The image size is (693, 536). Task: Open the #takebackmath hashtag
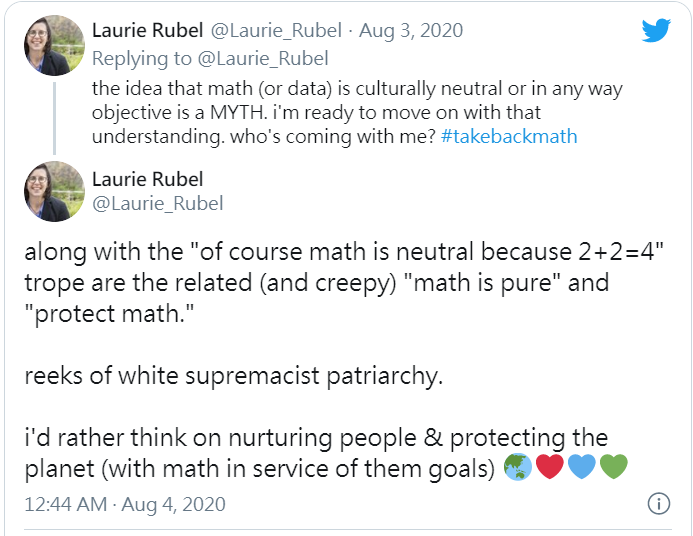point(509,137)
